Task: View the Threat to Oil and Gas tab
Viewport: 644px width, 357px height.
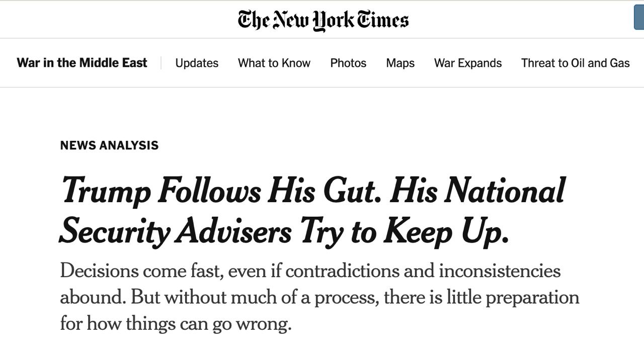Action: point(575,63)
